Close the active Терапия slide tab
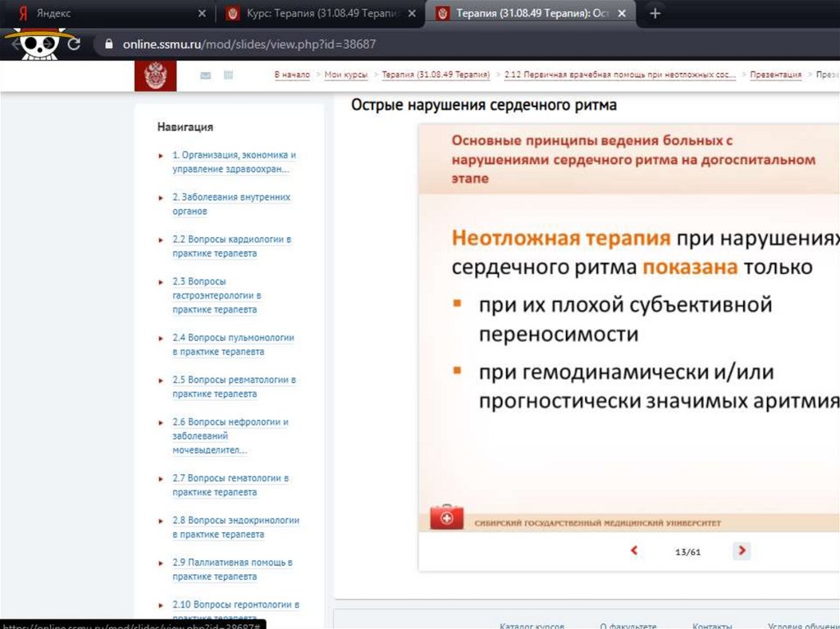Viewport: 840px width, 629px height. click(622, 13)
